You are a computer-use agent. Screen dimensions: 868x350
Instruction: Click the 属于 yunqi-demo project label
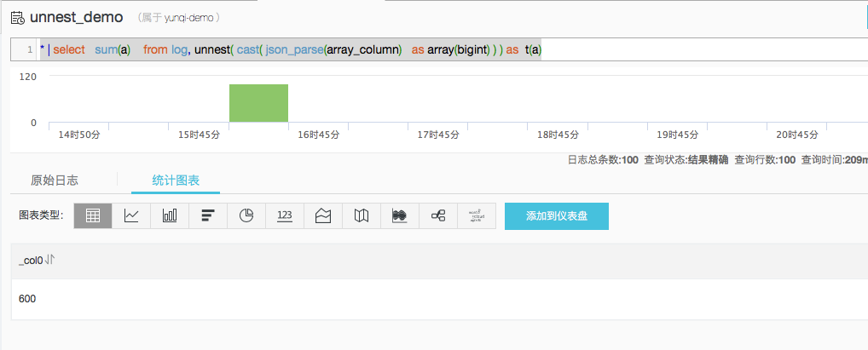pyautogui.click(x=181, y=18)
